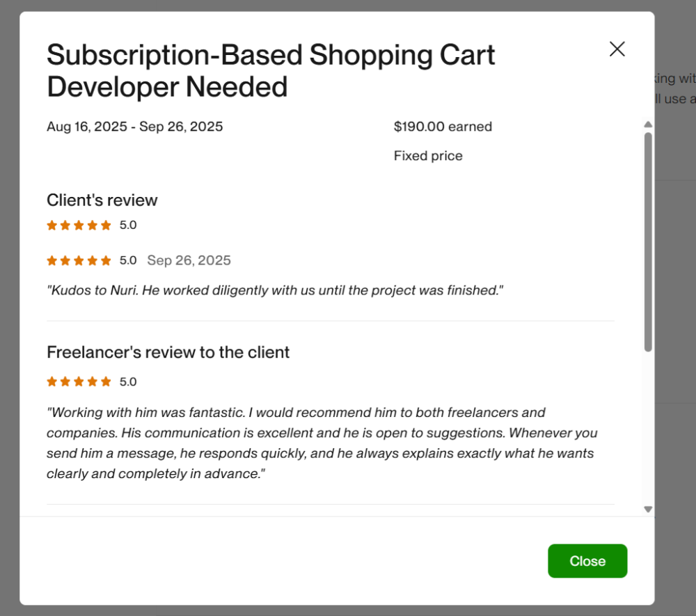Image resolution: width=696 pixels, height=616 pixels.
Task: Click the second star in the top rating row
Action: 65,225
